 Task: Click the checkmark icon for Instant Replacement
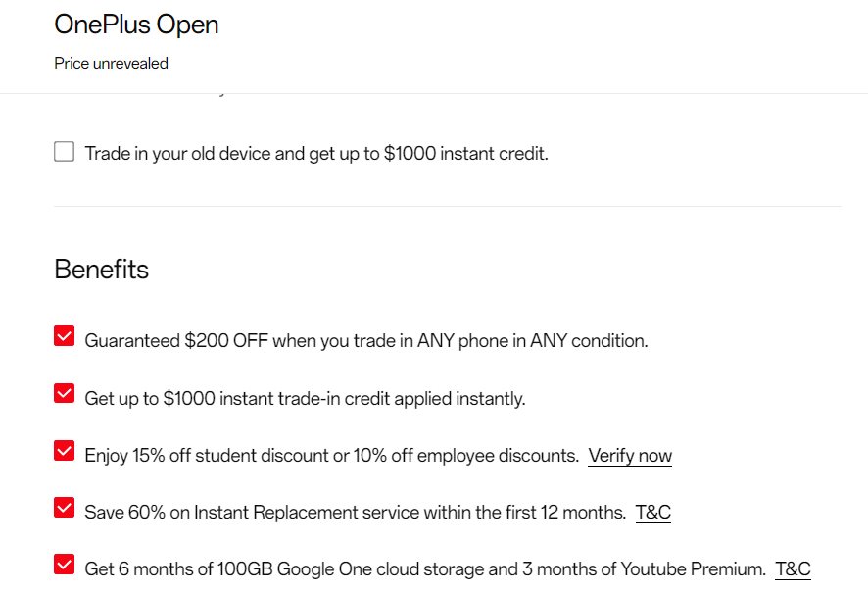pos(64,507)
